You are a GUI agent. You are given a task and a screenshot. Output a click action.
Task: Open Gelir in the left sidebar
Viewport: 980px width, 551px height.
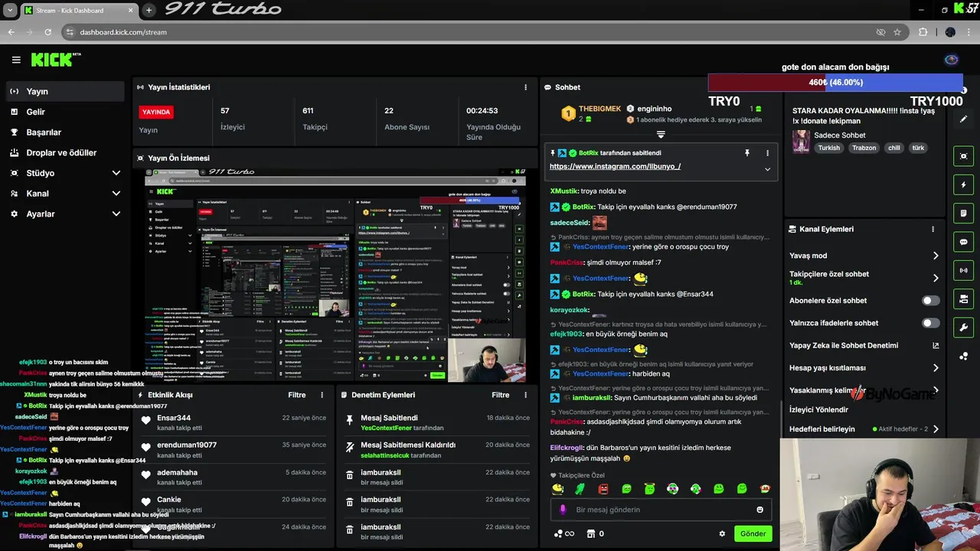(x=64, y=112)
